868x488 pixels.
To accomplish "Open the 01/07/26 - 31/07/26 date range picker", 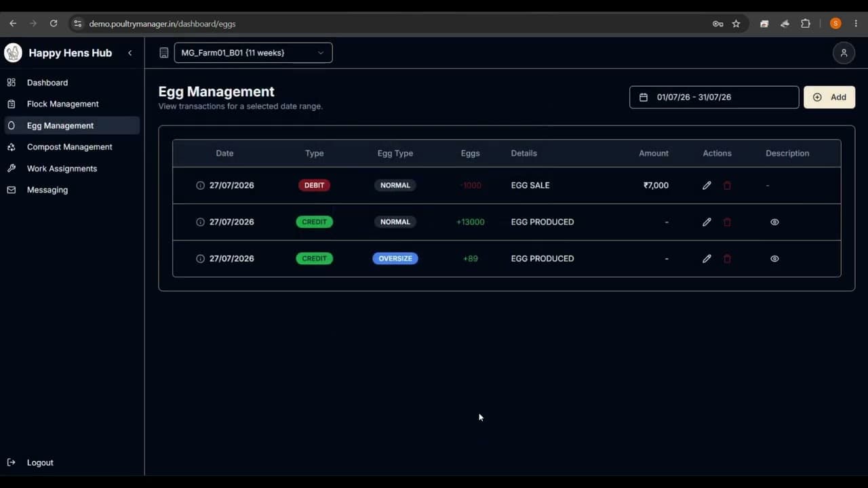I will 714,97.
